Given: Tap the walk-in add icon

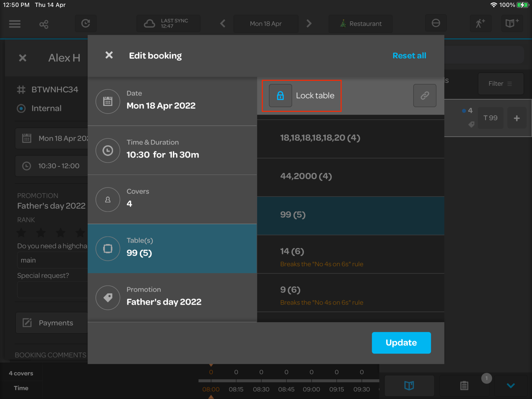Looking at the screenshot, I should click(480, 23).
